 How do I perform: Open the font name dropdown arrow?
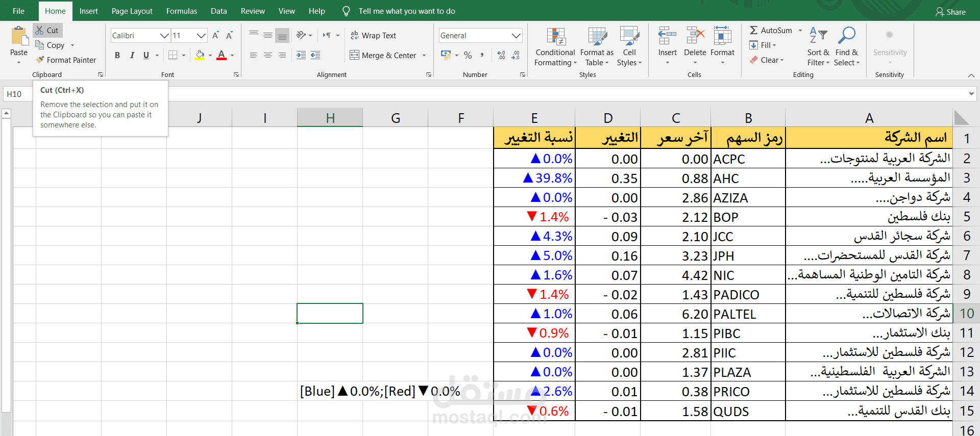click(164, 35)
